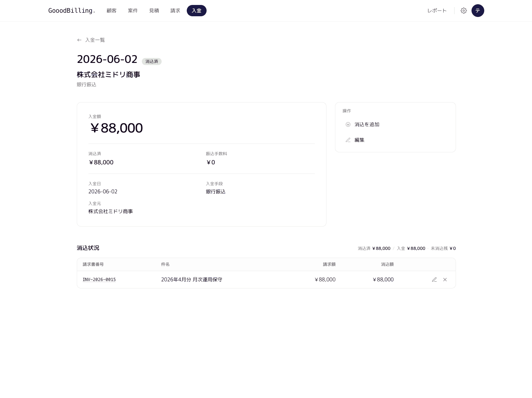The image size is (532, 398).
Task: Open the レポート link
Action: [437, 11]
